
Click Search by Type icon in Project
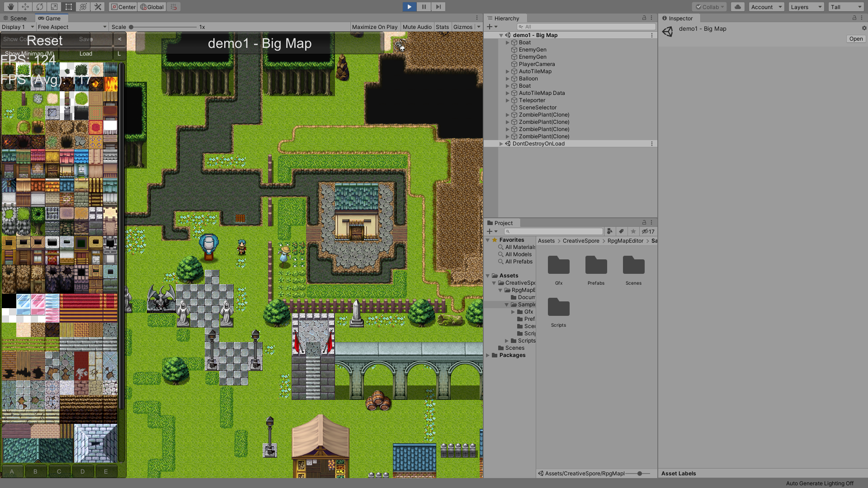(609, 231)
